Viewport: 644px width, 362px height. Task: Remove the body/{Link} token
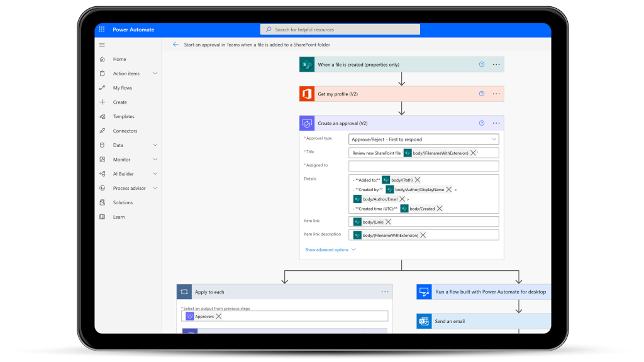388,222
